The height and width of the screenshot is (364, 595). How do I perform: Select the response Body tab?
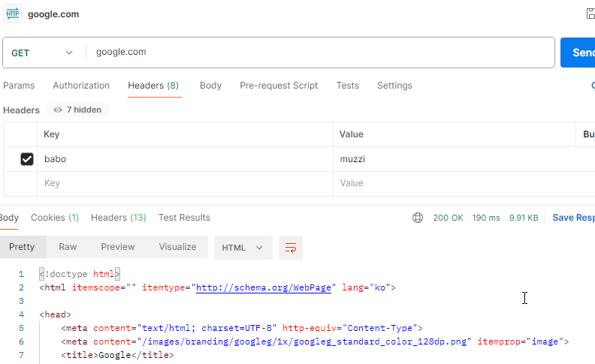point(9,218)
